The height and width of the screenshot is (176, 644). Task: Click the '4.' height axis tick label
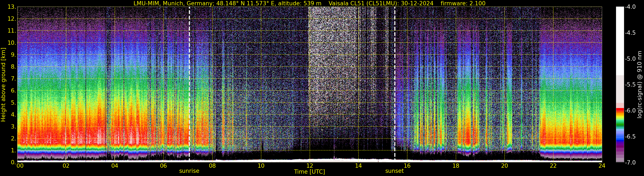13,115
